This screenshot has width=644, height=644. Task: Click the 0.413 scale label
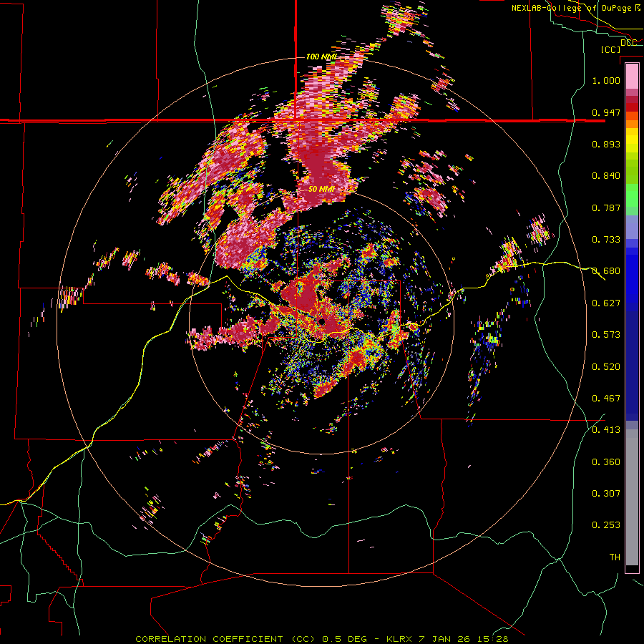(x=606, y=430)
